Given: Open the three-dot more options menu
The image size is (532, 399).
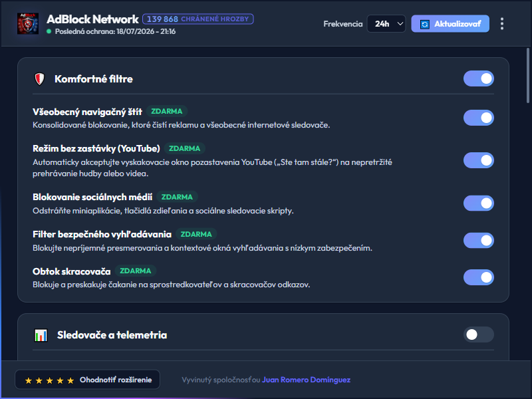Looking at the screenshot, I should pos(502,24).
